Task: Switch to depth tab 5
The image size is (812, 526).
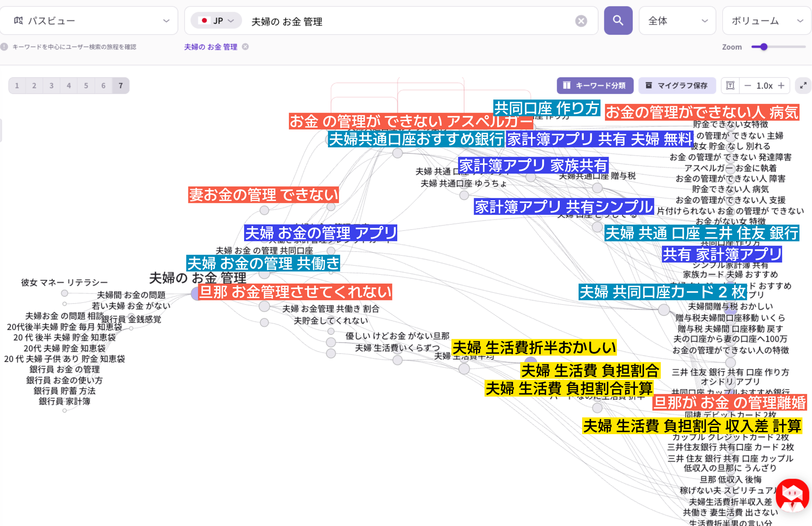Action: point(86,85)
